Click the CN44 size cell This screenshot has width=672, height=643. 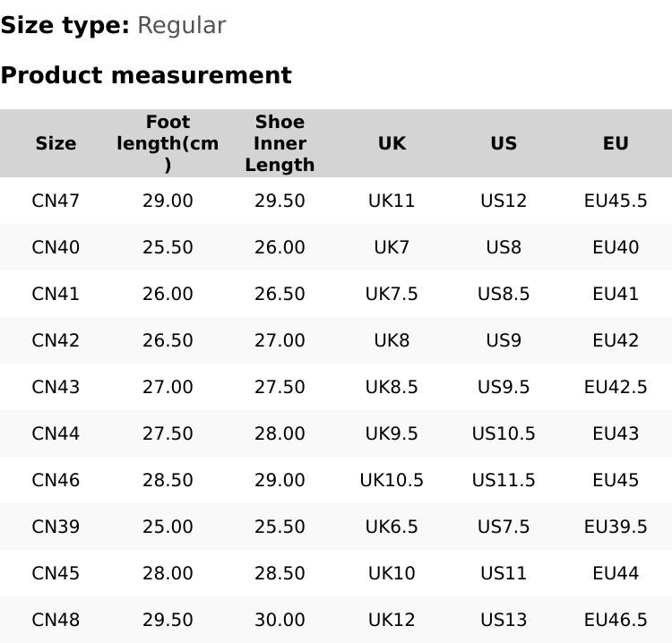[56, 433]
